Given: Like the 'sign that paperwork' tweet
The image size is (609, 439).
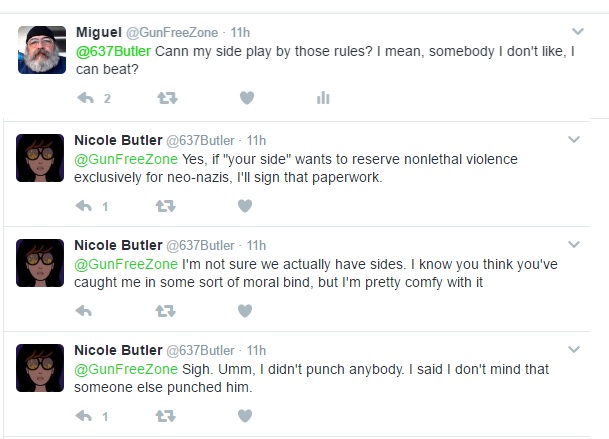Looking at the screenshot, I should [245, 206].
